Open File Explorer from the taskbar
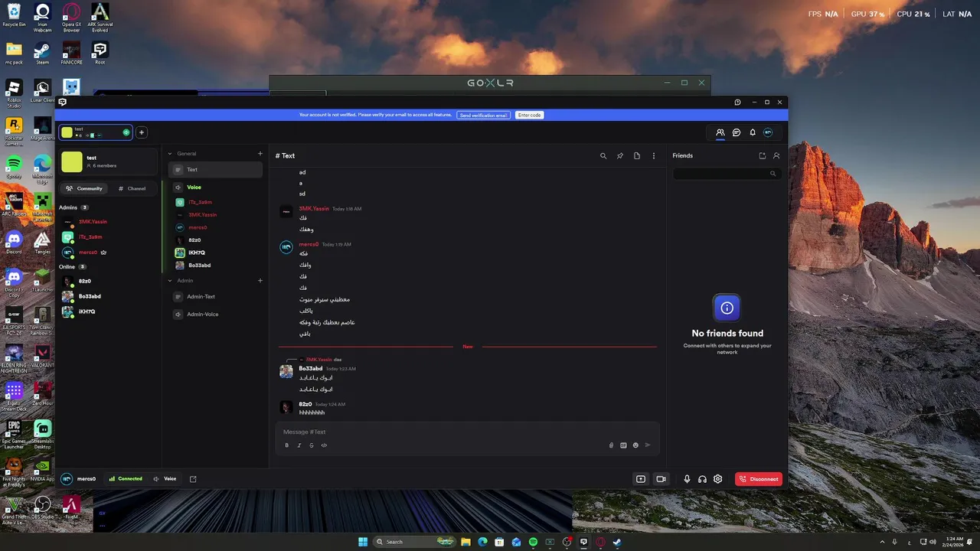The image size is (980, 551). pyautogui.click(x=465, y=542)
